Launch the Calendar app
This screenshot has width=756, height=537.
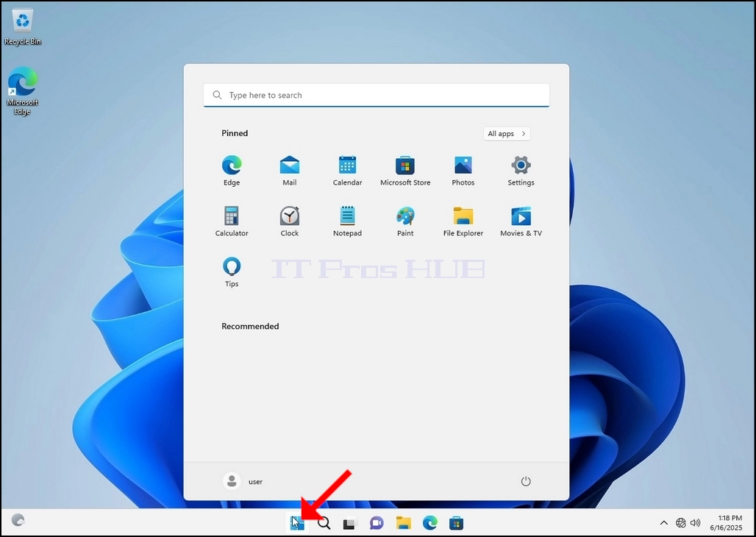pyautogui.click(x=347, y=171)
